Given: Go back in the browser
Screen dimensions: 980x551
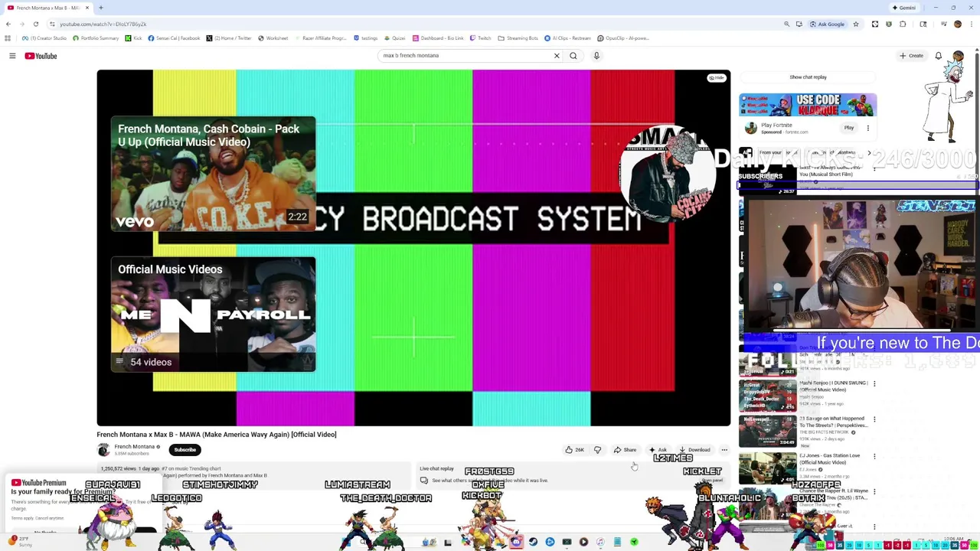Looking at the screenshot, I should [8, 24].
